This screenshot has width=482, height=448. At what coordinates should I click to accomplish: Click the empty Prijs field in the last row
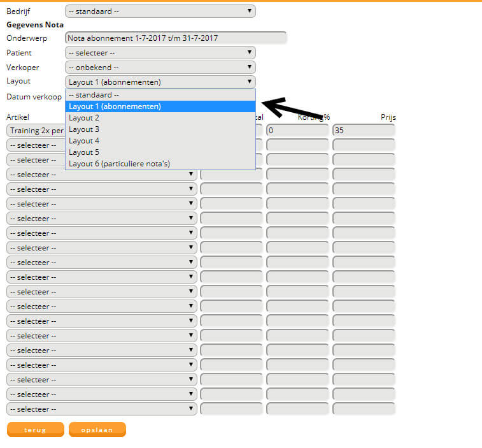click(x=363, y=409)
